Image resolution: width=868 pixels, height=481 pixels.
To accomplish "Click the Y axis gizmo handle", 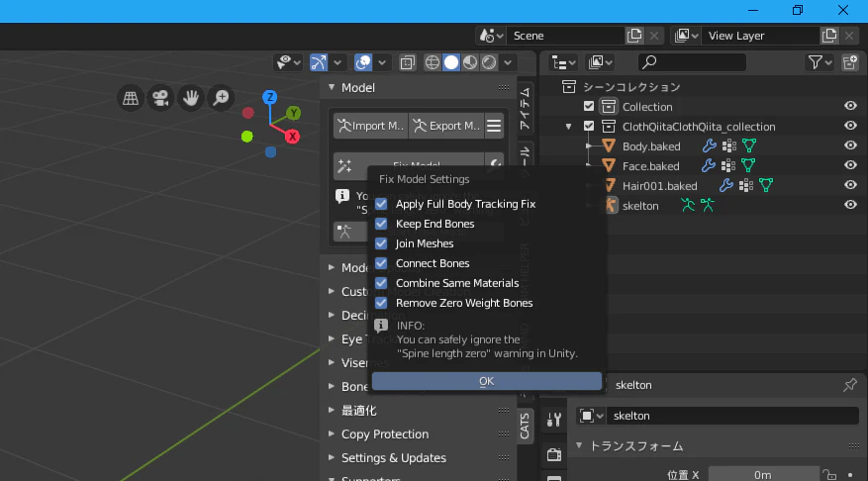I will coord(293,113).
